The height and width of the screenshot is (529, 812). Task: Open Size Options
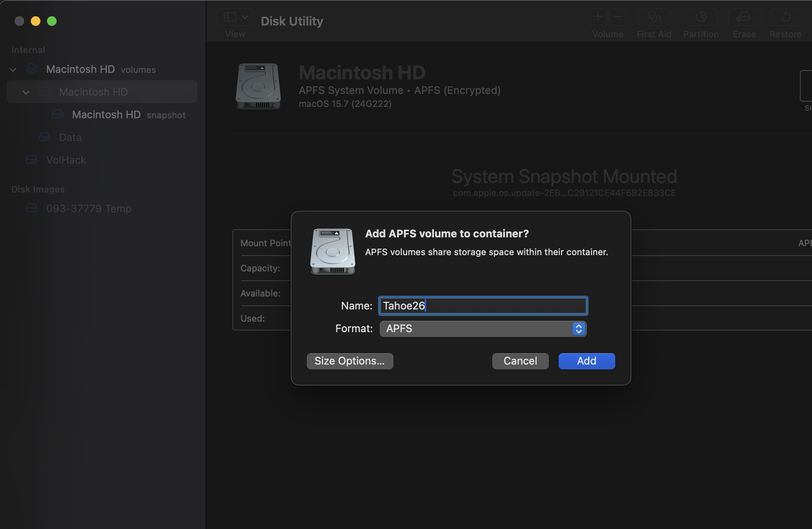(x=350, y=361)
